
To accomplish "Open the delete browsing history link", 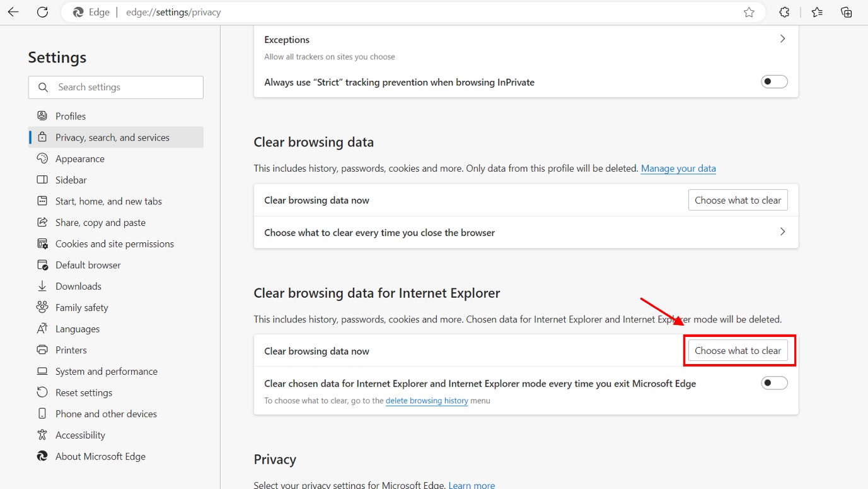I will tap(427, 401).
